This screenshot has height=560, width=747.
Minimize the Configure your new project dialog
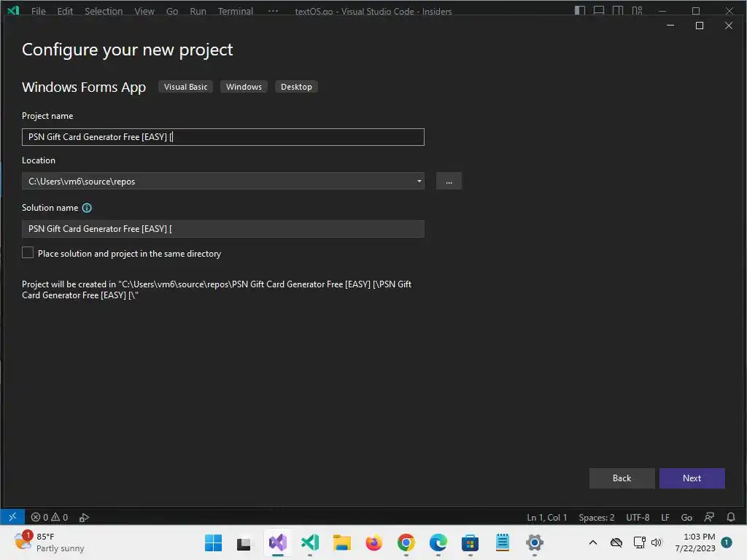tap(670, 26)
